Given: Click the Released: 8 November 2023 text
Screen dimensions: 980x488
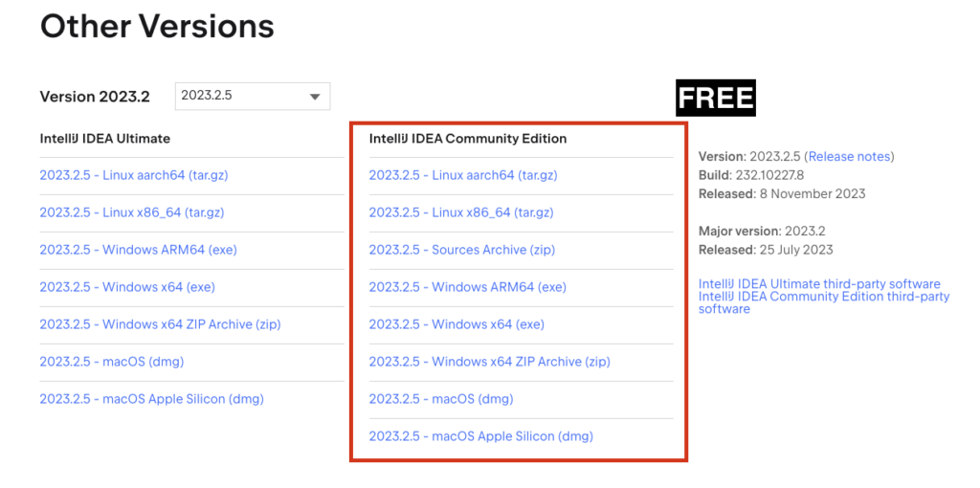Looking at the screenshot, I should [782, 193].
